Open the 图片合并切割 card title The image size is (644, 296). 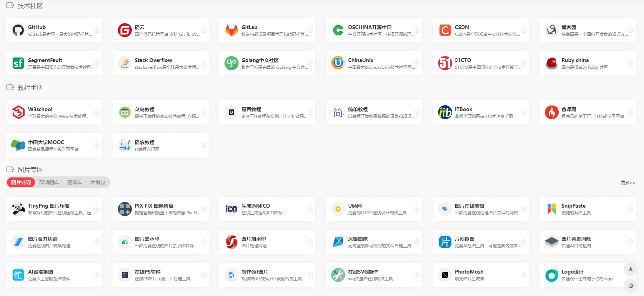43,239
